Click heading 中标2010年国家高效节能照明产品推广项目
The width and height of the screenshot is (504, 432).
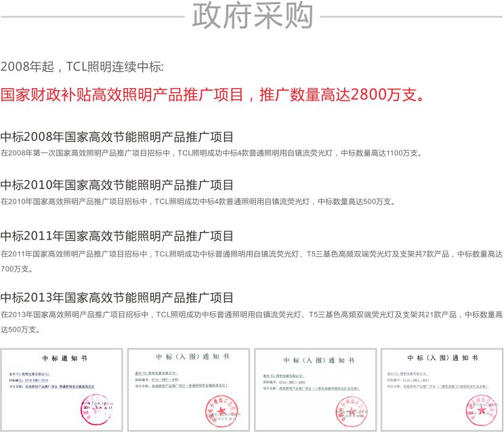click(117, 185)
